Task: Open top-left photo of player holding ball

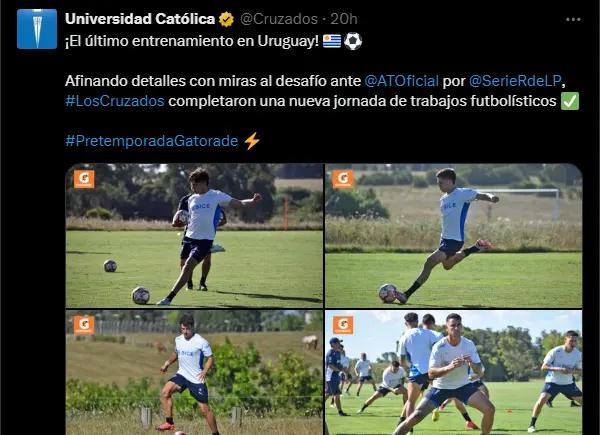Action: click(x=194, y=236)
